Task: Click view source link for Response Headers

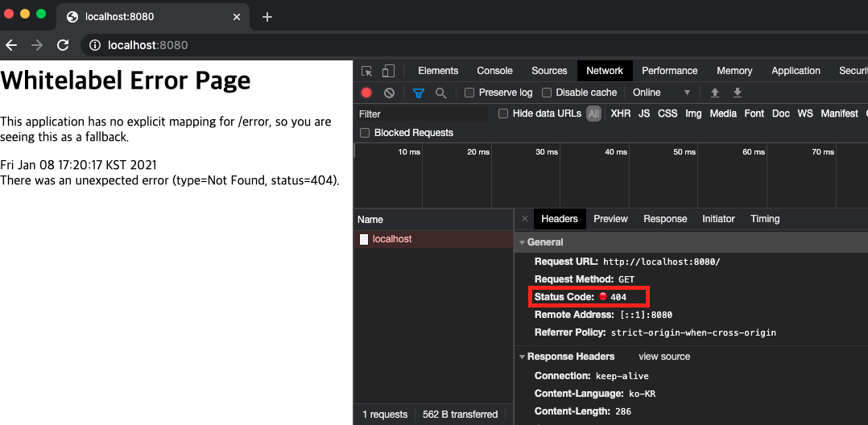Action: point(664,357)
